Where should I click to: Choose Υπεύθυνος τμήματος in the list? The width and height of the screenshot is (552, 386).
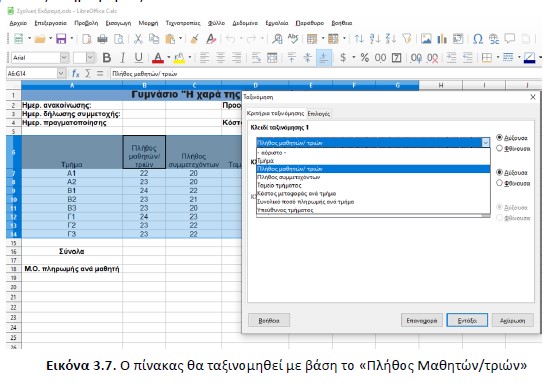(373, 210)
